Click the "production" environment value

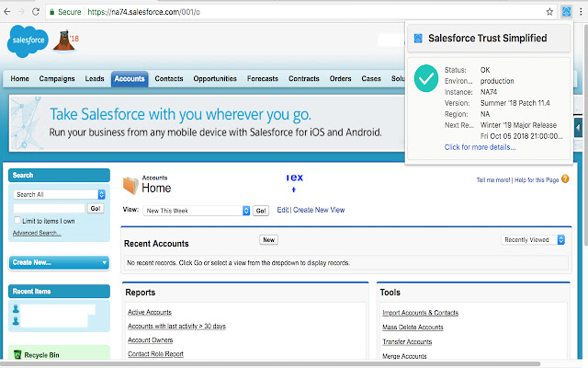tap(497, 81)
